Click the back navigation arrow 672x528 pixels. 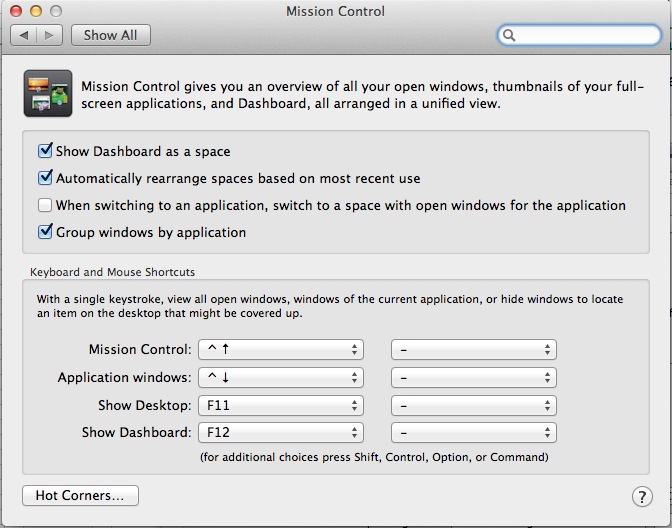point(24,35)
